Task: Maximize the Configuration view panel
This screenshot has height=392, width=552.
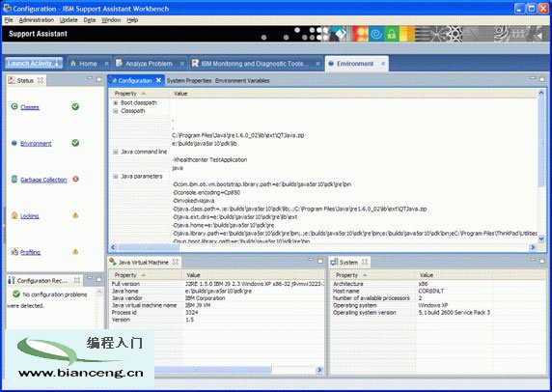Action: coord(542,79)
